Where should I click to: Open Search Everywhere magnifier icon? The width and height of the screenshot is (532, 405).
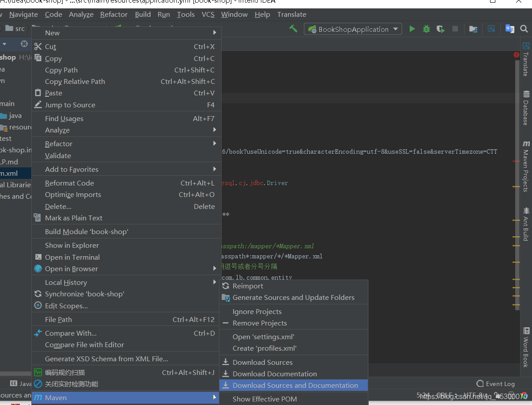524,29
